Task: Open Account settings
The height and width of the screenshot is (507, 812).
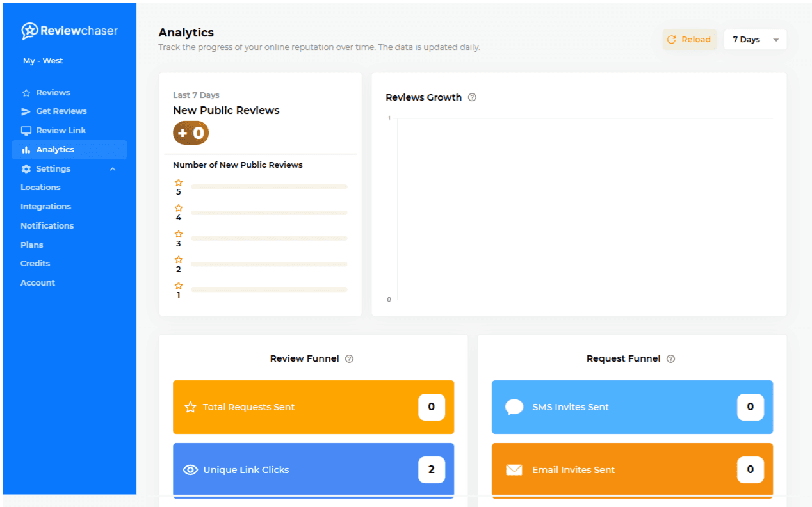Action: coord(38,283)
